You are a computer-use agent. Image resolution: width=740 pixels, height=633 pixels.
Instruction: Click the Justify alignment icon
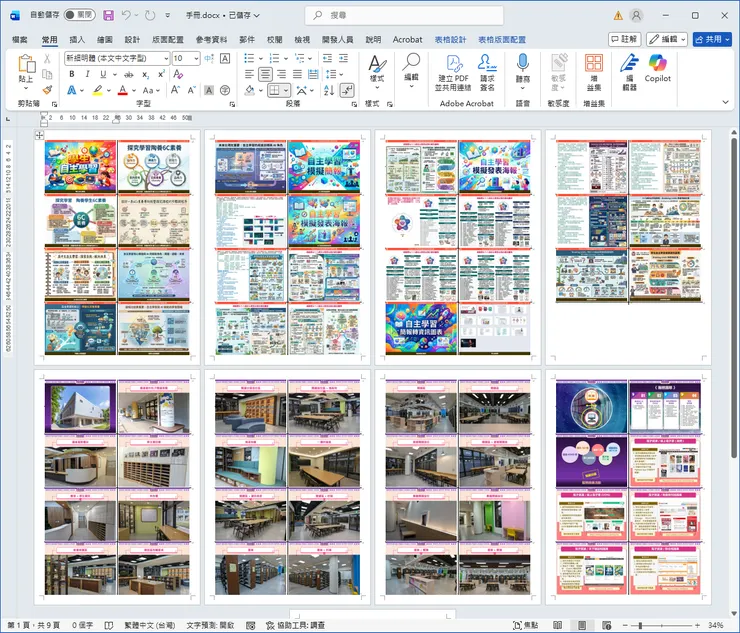pyautogui.click(x=297, y=74)
